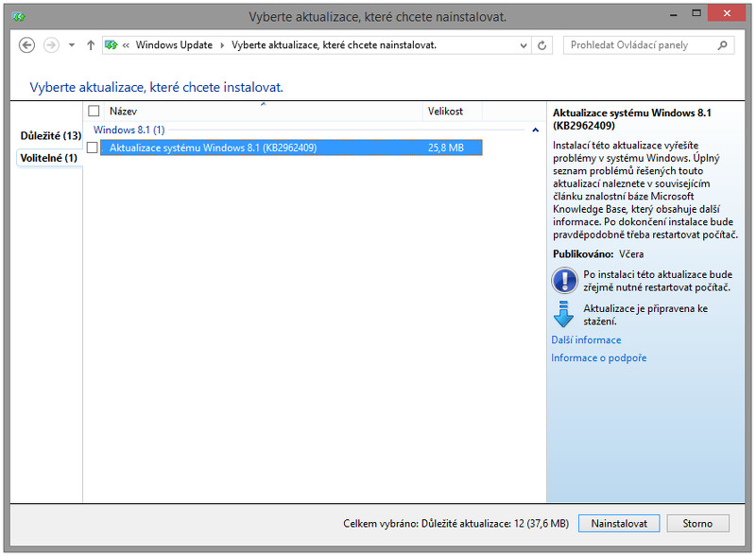The image size is (756, 556).
Task: Switch to the Volitelné (1) tab
Action: pyautogui.click(x=49, y=158)
